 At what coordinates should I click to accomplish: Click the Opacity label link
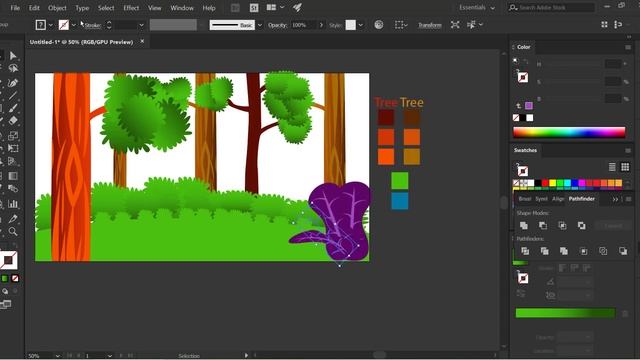(278, 25)
